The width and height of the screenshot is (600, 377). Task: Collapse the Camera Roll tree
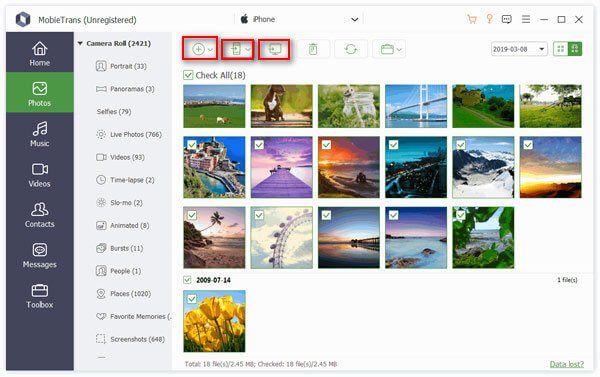(80, 43)
